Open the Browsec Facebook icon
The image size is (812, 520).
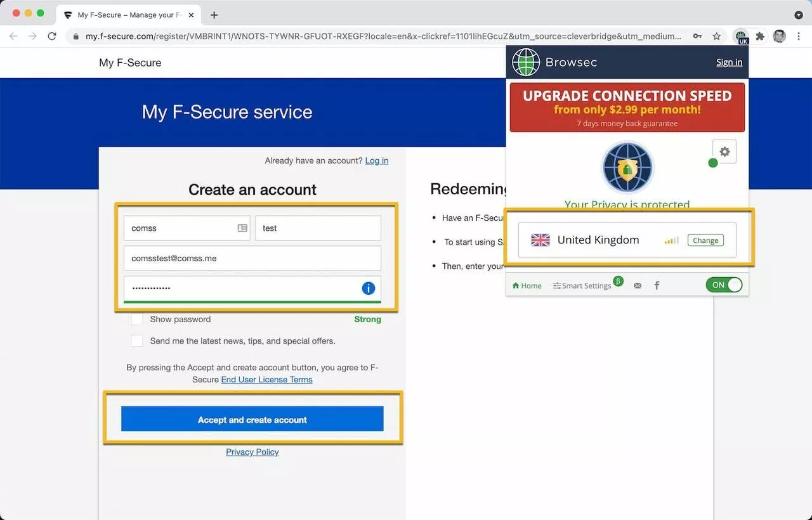(657, 285)
